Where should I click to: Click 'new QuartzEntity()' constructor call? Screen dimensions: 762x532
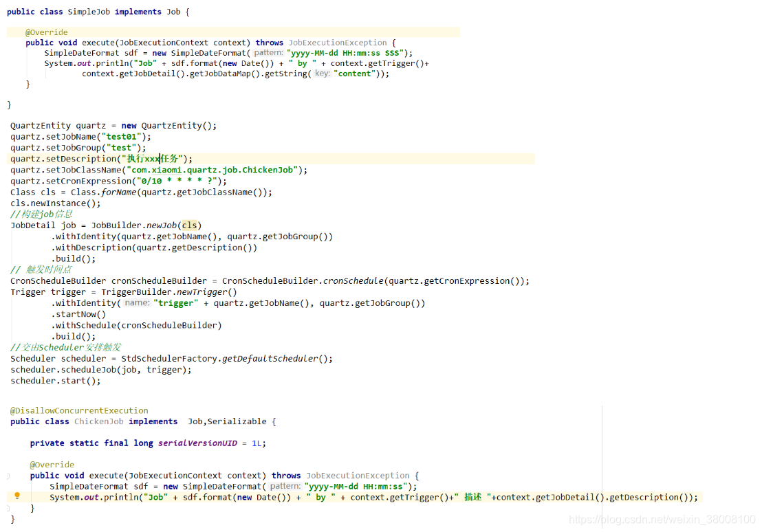166,125
